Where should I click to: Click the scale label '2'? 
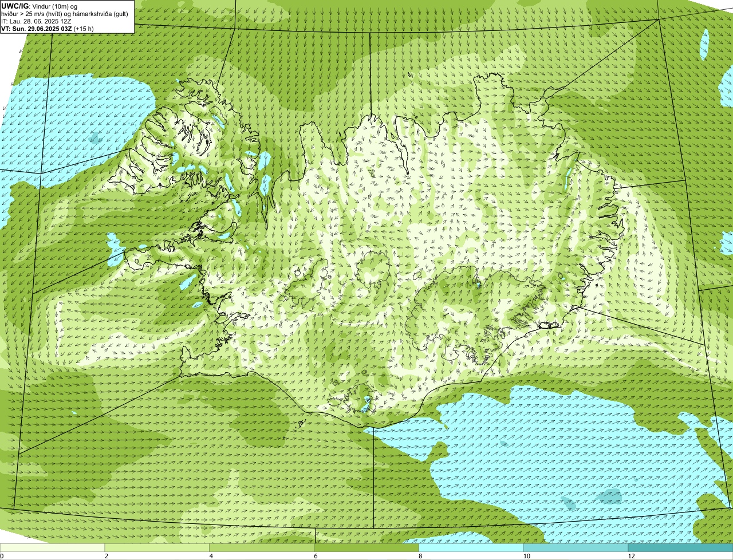107,556
